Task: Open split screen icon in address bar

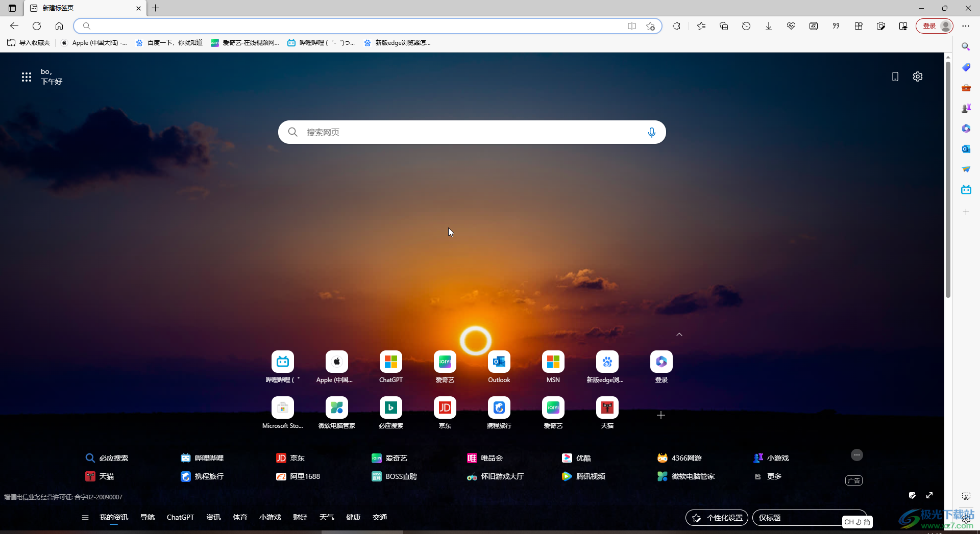Action: pyautogui.click(x=632, y=26)
